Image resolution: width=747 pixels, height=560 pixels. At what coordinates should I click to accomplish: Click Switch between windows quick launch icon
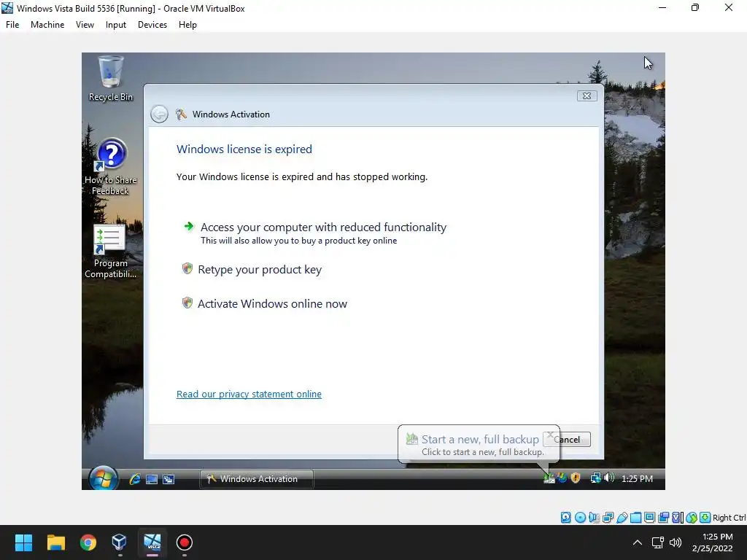click(x=169, y=480)
